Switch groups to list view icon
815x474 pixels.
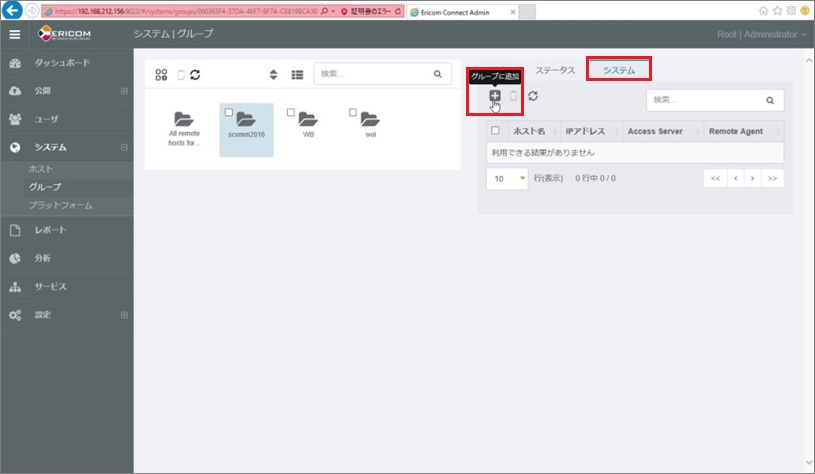(297, 74)
